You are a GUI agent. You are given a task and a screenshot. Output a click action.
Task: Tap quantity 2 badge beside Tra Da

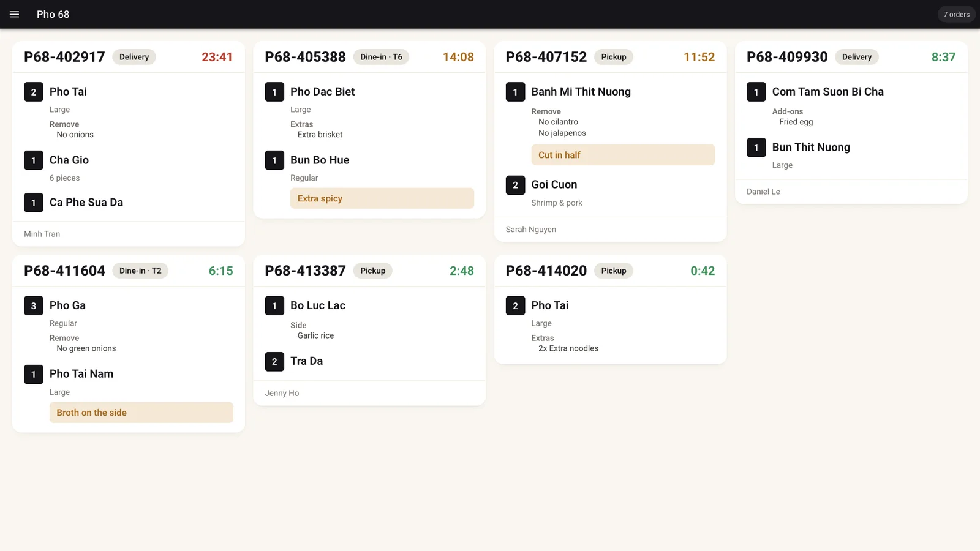[x=274, y=361]
